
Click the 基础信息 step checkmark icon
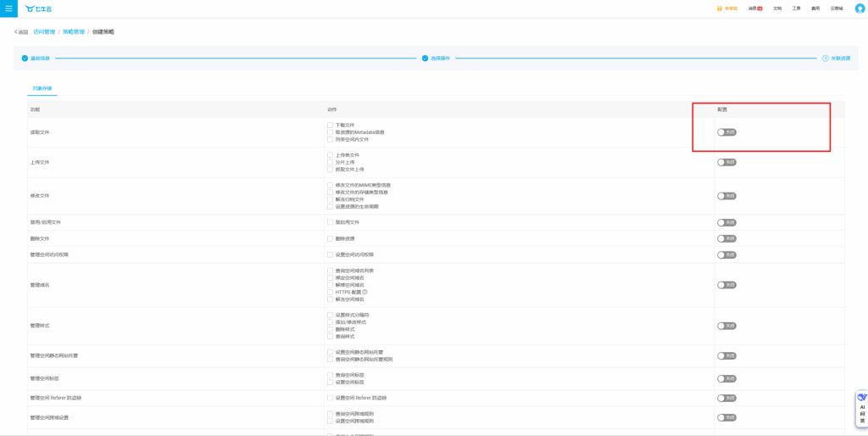(x=25, y=58)
